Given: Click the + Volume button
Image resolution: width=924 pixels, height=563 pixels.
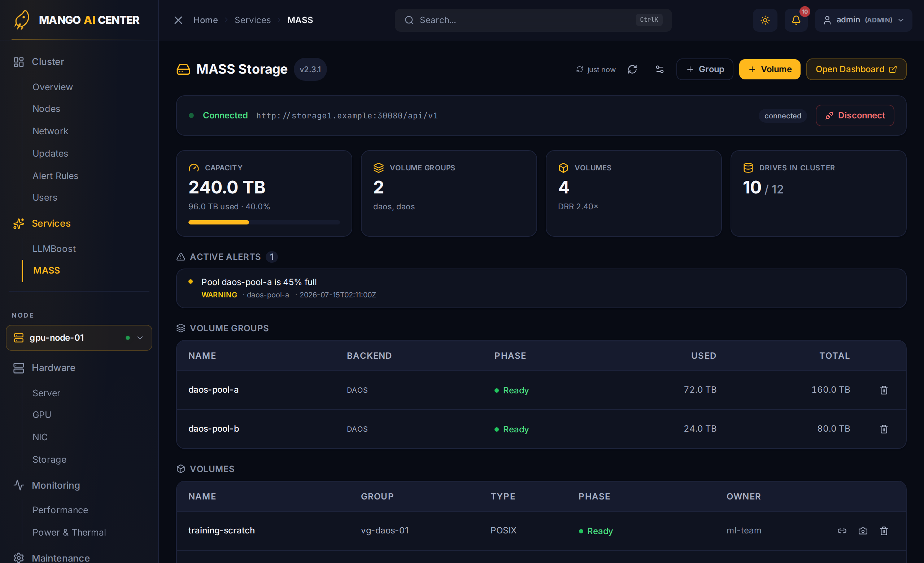Looking at the screenshot, I should (770, 69).
